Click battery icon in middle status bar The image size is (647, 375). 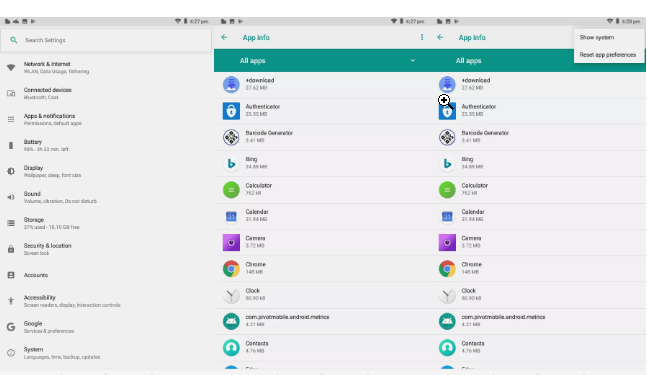(401, 21)
